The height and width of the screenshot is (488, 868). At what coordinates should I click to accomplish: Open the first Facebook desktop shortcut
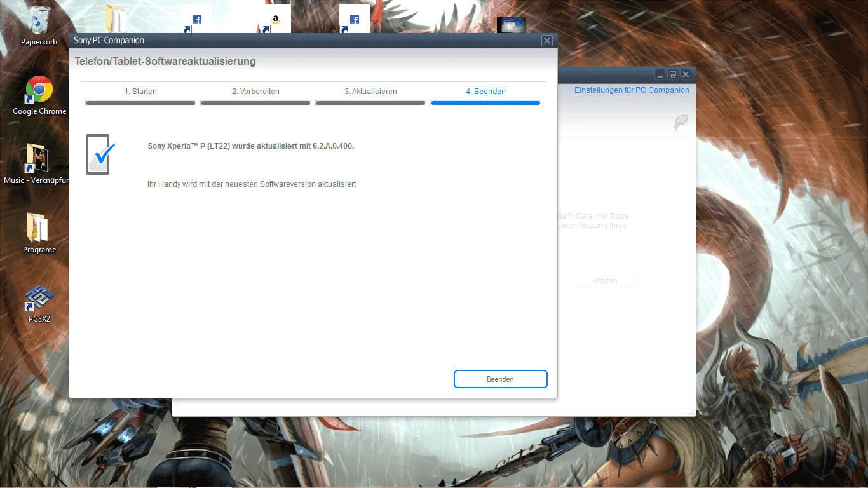[197, 20]
